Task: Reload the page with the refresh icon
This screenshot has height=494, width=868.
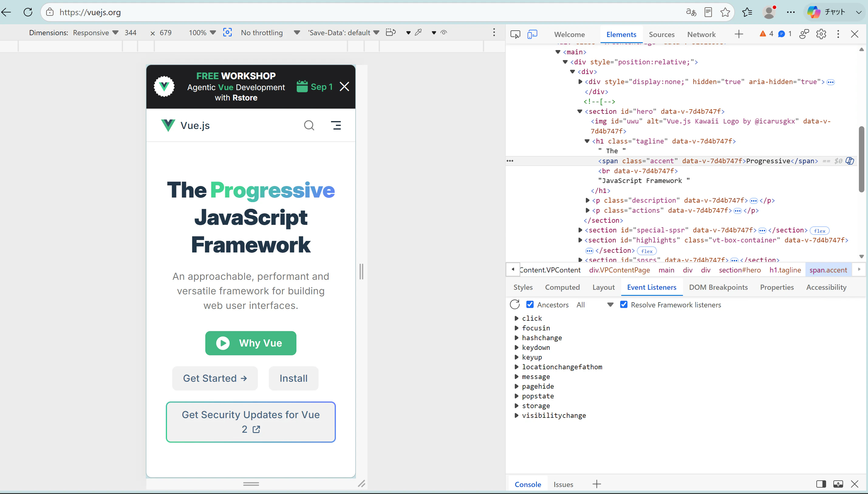Action: [28, 12]
